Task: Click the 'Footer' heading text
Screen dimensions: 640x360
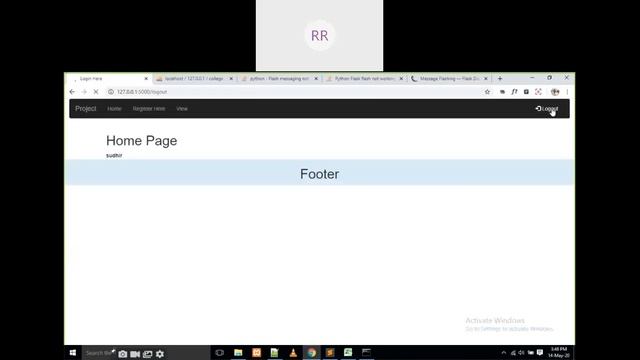Action: click(x=320, y=174)
